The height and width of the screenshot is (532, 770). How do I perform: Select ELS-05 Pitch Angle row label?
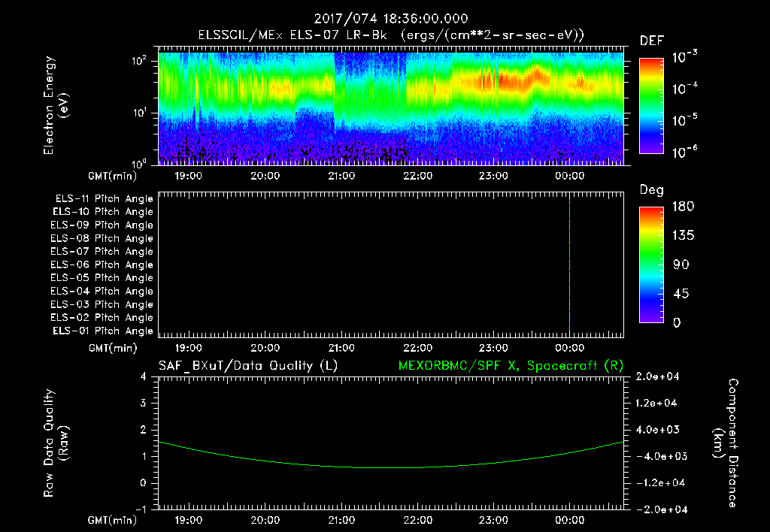pyautogui.click(x=102, y=278)
